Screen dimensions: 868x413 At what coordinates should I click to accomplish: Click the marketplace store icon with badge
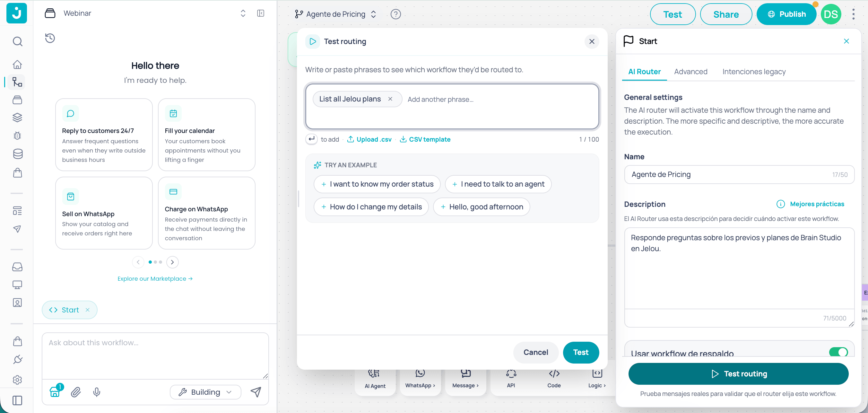tap(56, 391)
